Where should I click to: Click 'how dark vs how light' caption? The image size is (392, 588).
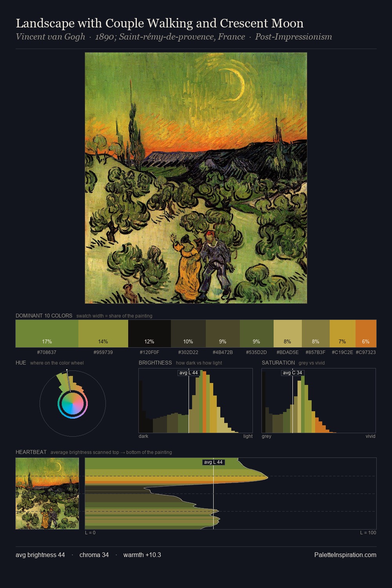(199, 363)
